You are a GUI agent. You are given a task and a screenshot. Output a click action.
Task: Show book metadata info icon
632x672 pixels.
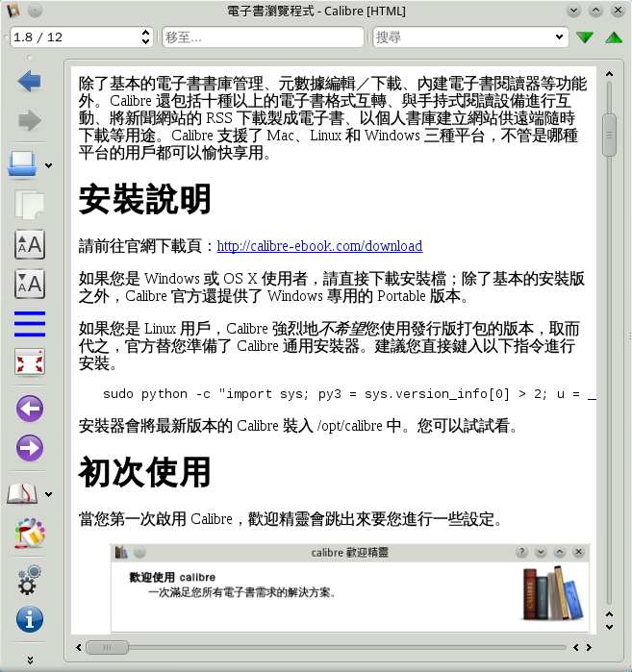tap(30, 619)
